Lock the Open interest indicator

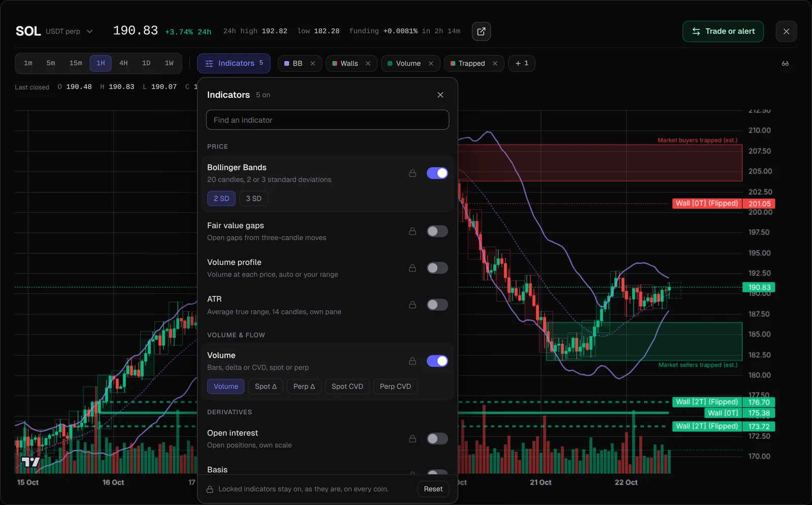click(413, 439)
